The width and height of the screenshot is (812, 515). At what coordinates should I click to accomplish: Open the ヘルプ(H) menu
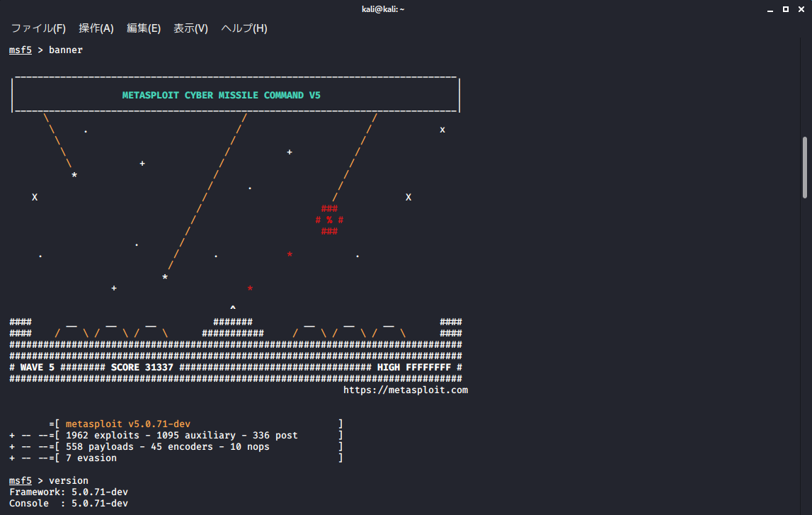coord(244,28)
